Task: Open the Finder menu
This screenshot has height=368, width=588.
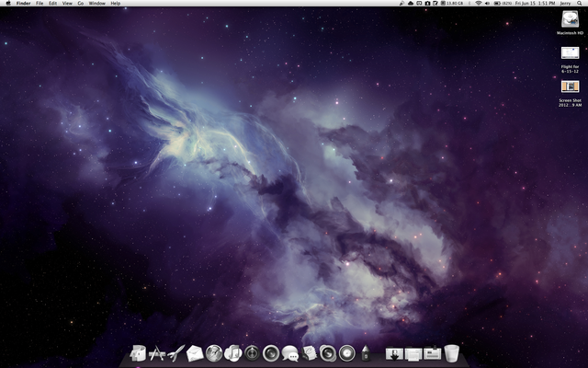Action: coord(23,4)
